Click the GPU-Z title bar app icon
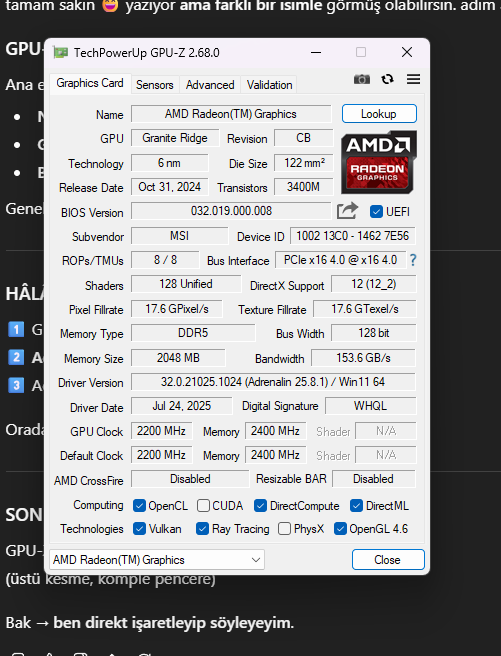Screen dimensions: 501x656 61,53
